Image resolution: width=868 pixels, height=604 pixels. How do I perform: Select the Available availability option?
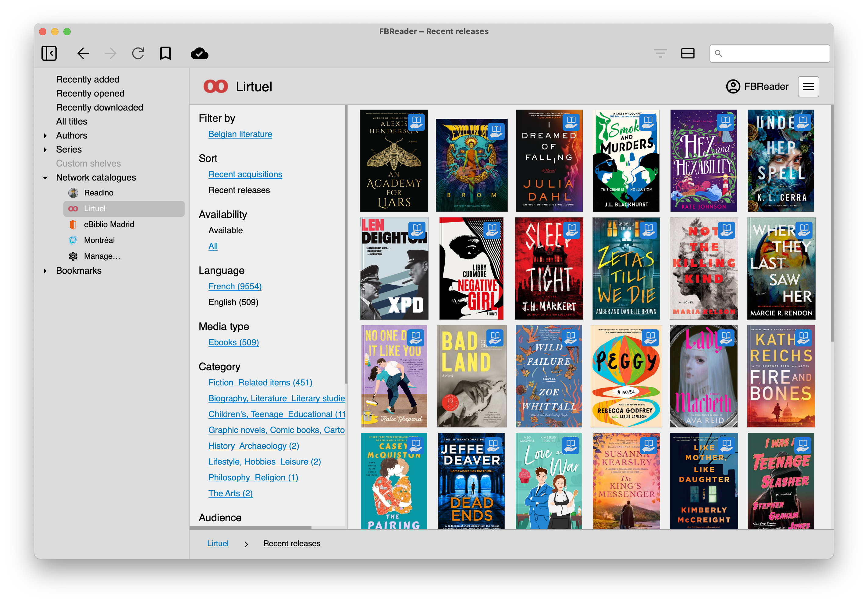(226, 230)
